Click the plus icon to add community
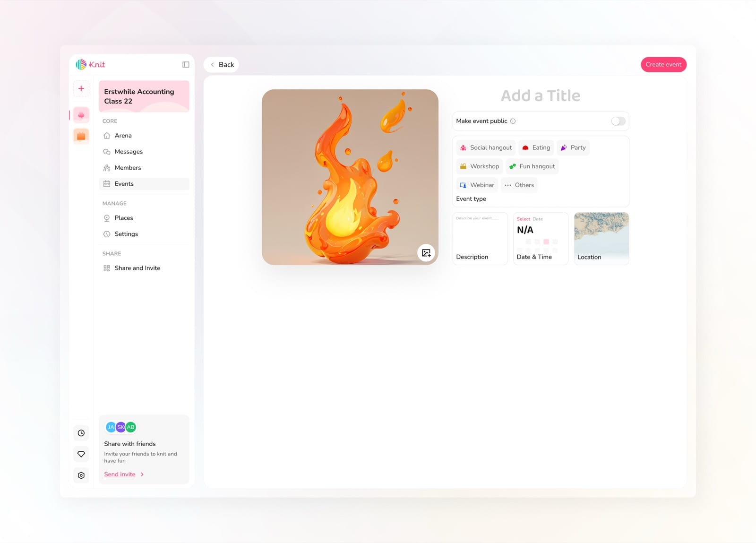 point(81,88)
